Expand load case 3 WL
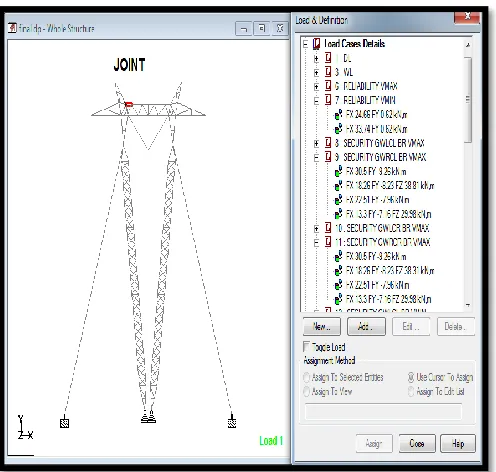496x472 pixels. pos(316,72)
